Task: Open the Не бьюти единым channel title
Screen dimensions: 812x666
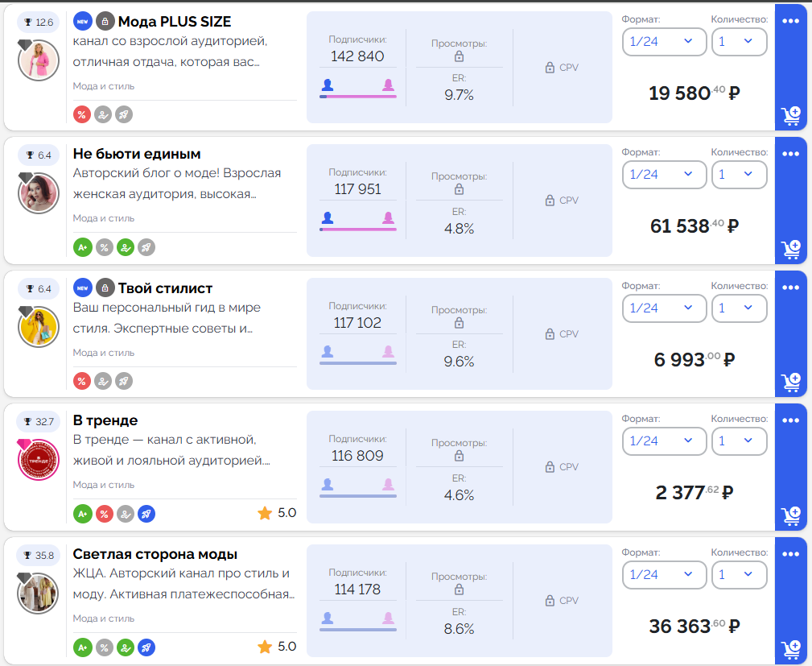Action: pyautogui.click(x=137, y=154)
